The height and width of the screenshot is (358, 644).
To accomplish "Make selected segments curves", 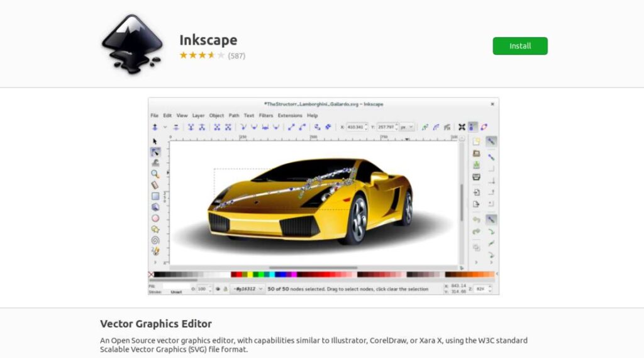I will click(x=303, y=128).
